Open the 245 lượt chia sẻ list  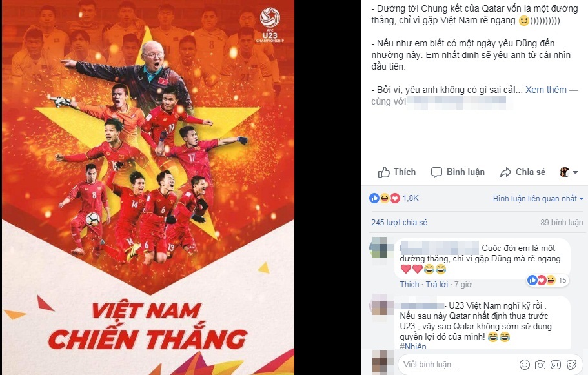[400, 223]
